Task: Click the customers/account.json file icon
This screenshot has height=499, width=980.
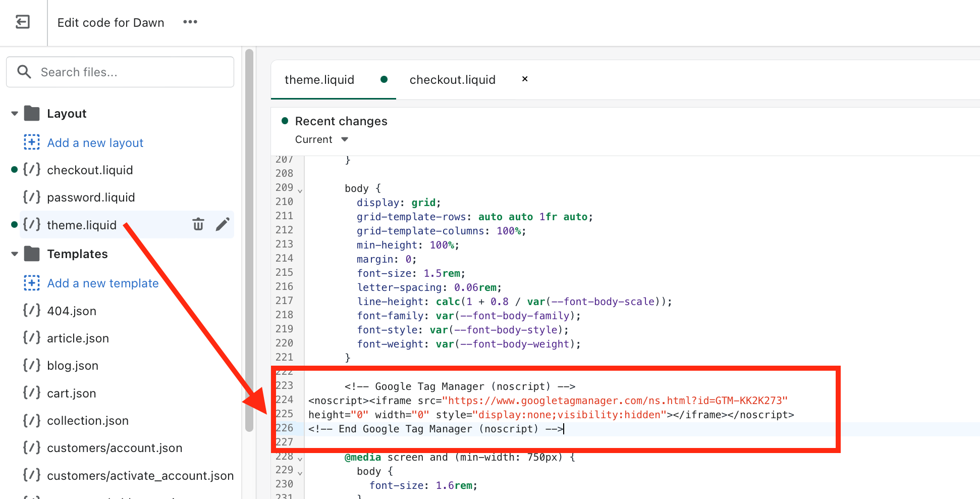Action: pos(32,447)
